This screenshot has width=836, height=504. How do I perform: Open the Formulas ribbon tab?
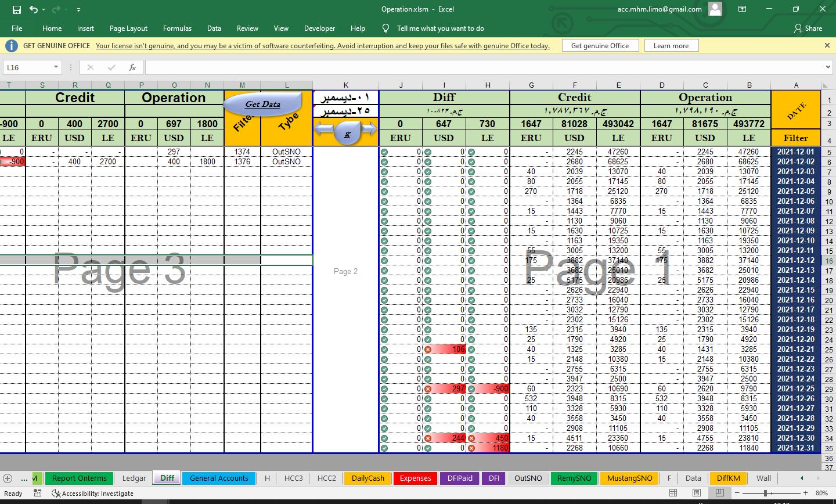(177, 28)
